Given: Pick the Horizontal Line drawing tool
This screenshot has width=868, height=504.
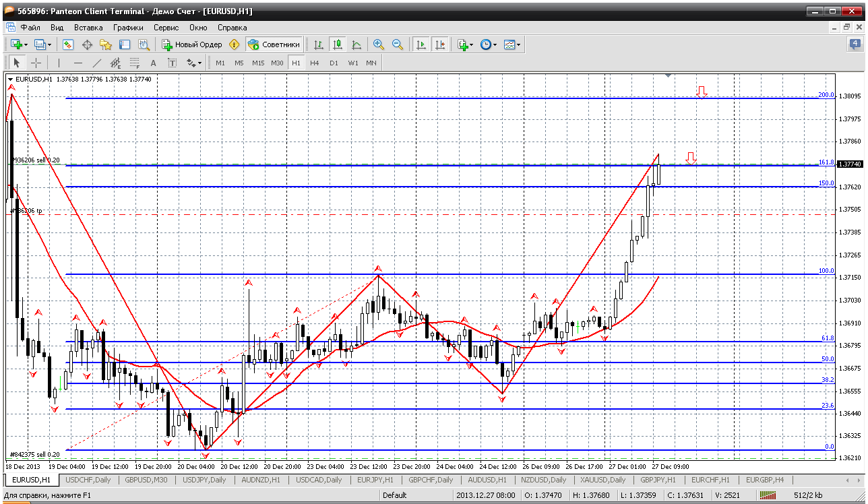Looking at the screenshot, I should pyautogui.click(x=77, y=63).
